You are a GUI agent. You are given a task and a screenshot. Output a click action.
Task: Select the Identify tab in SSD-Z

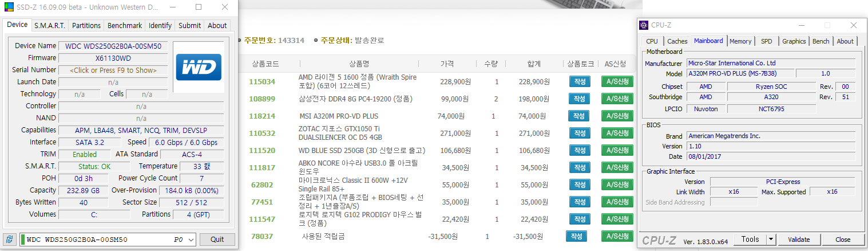(x=160, y=25)
